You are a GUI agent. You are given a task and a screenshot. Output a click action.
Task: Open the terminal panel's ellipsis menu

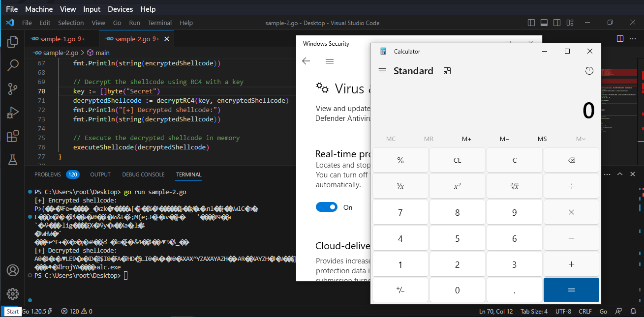pos(608,174)
